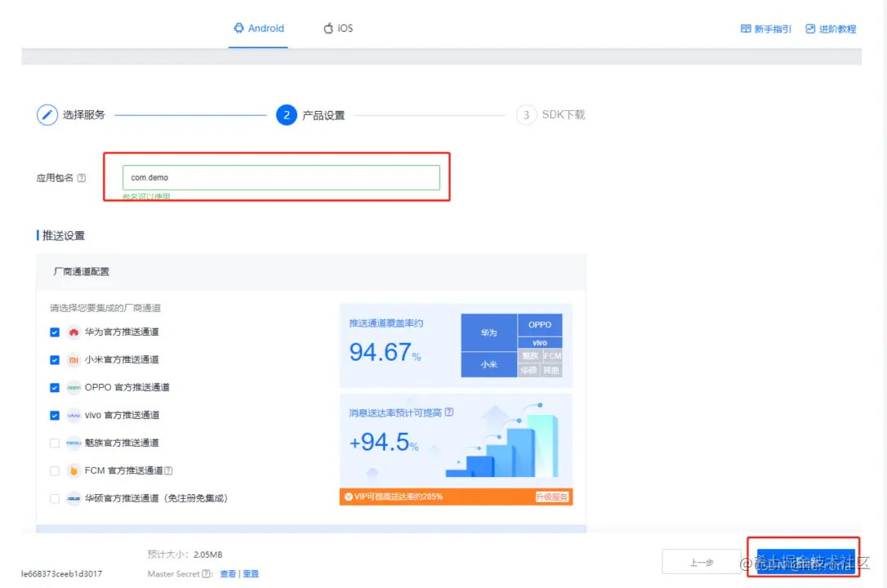Viewport: 887px width, 588px height.
Task: Click the Huawei logo icon
Action: [74, 332]
